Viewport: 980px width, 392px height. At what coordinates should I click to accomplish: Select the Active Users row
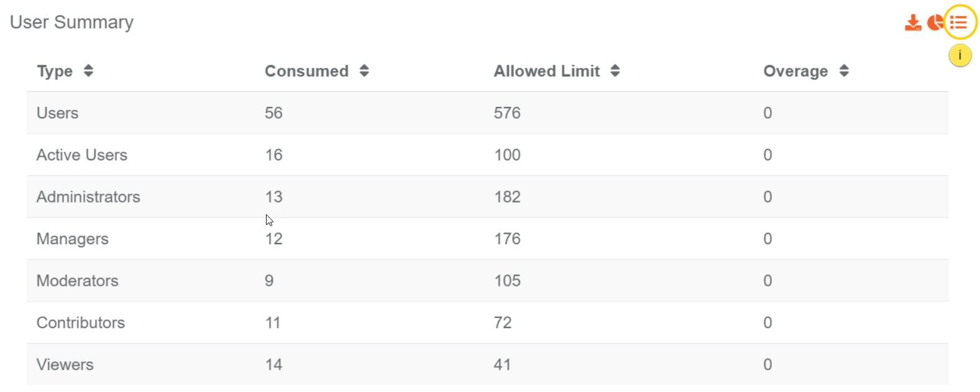(x=487, y=155)
